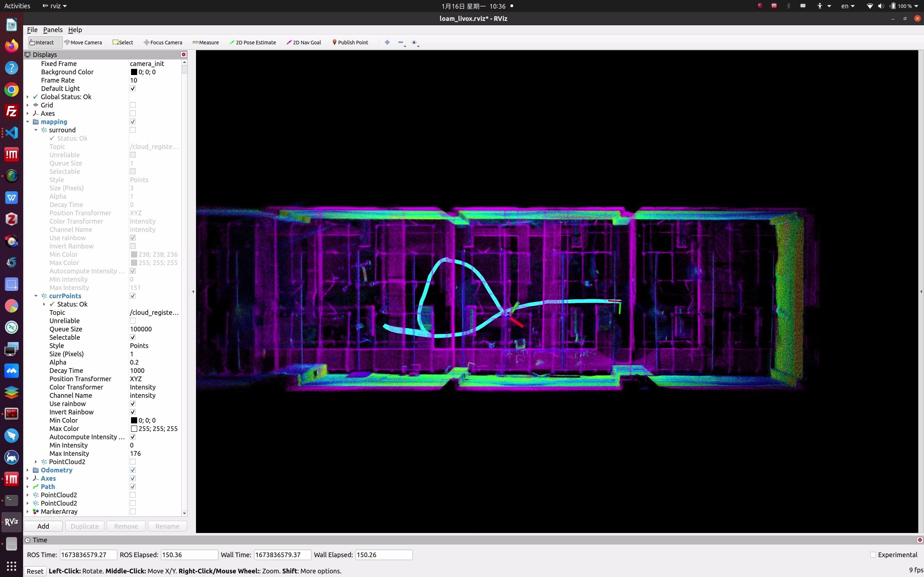924x577 pixels.
Task: Uncheck Invert Rainbow for currPoints
Action: 133,412
